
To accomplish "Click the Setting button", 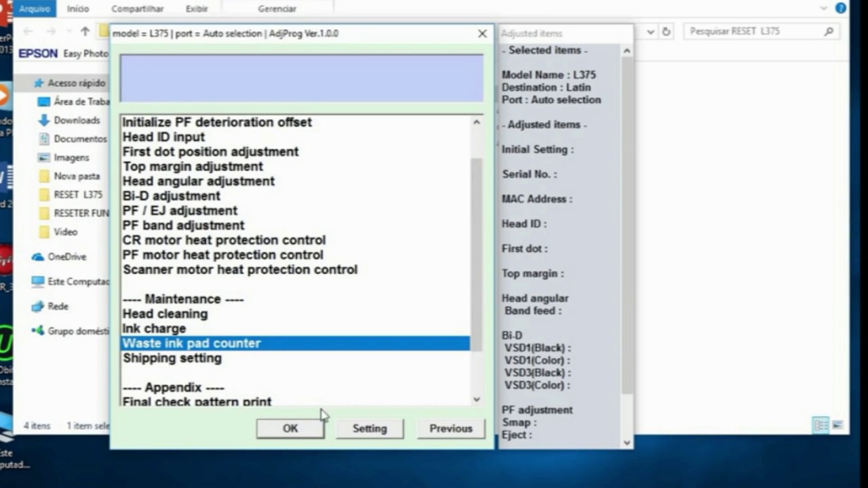I will (370, 428).
